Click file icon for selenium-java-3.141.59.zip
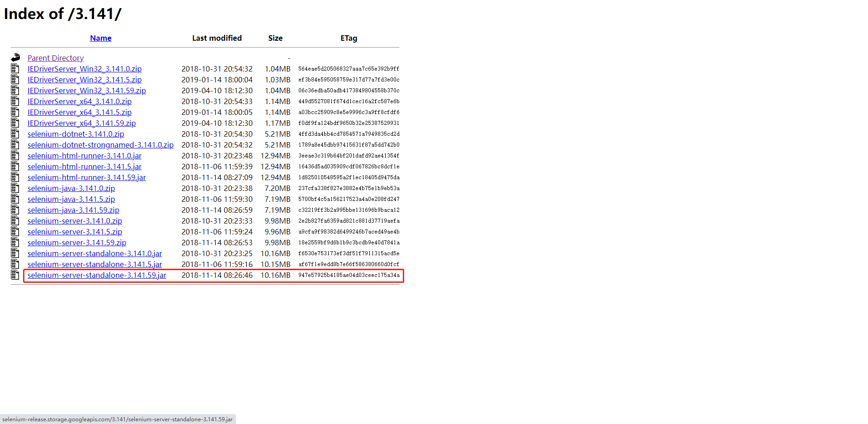This screenshot has height=424, width=868. click(15, 210)
